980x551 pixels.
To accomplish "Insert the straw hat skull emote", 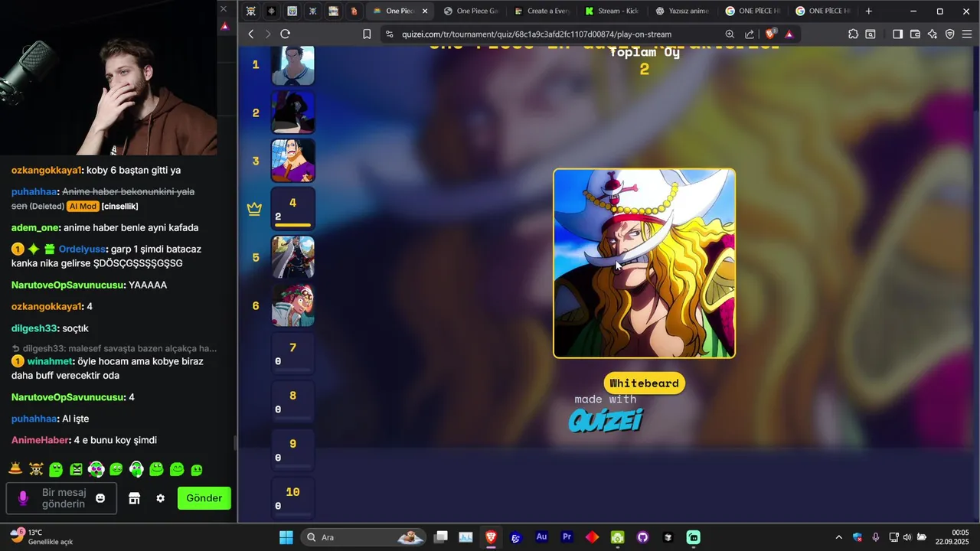I will coord(35,469).
